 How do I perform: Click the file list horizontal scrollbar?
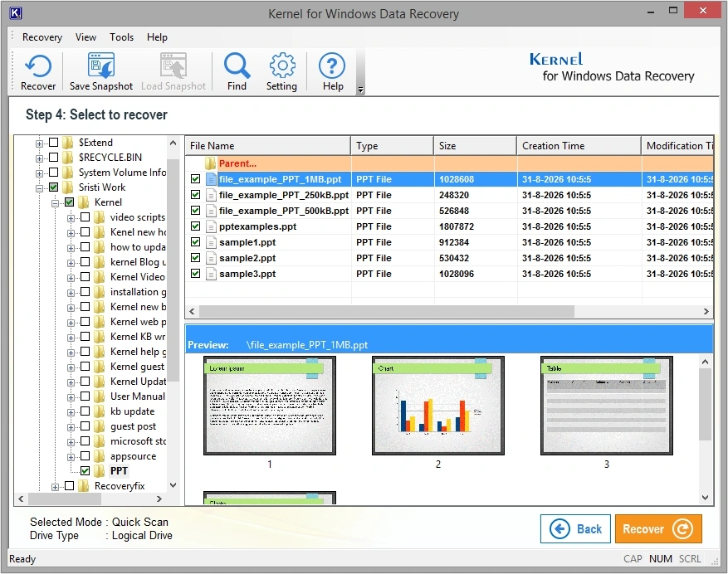(x=387, y=311)
